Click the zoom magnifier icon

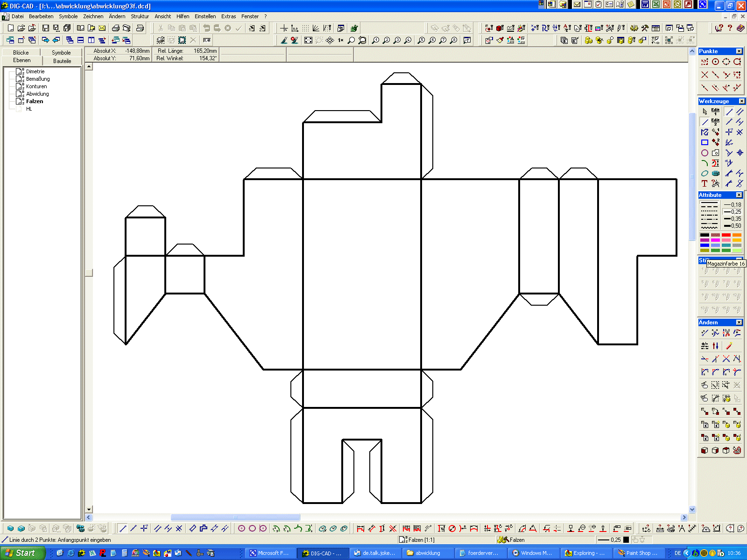pyautogui.click(x=351, y=41)
